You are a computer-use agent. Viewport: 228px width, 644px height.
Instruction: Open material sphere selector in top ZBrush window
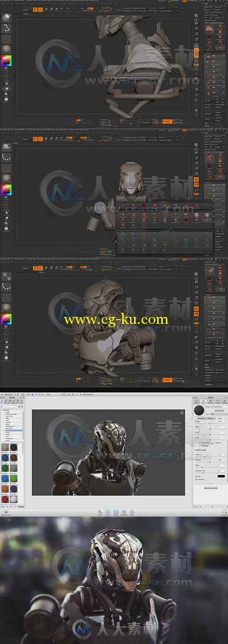[6, 49]
